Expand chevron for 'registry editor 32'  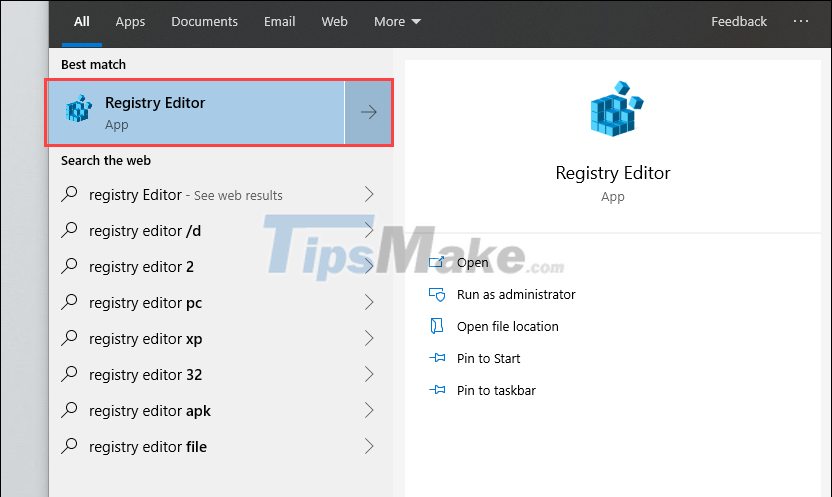tap(369, 374)
